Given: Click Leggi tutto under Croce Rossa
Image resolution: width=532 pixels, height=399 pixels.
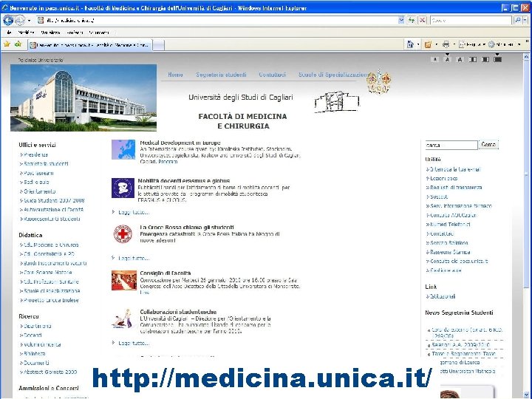Looking at the screenshot, I should coord(134,258).
